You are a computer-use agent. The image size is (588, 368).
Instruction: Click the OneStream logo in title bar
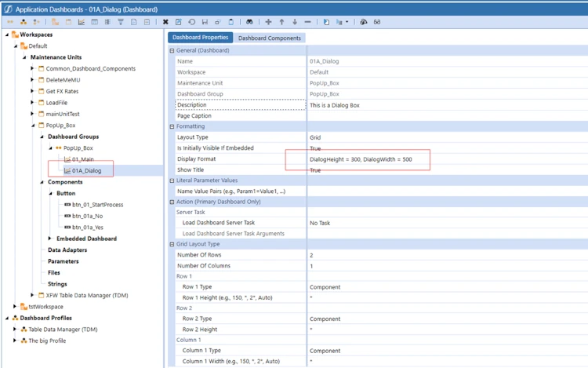pos(8,9)
